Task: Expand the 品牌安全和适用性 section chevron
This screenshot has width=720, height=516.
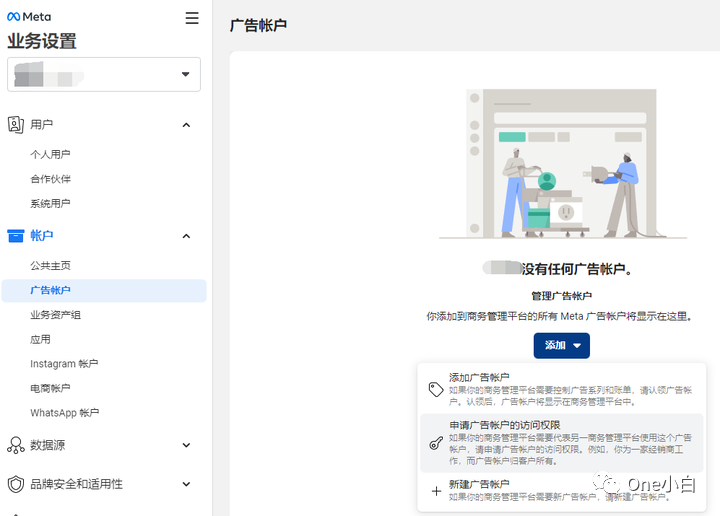Action: pyautogui.click(x=186, y=484)
